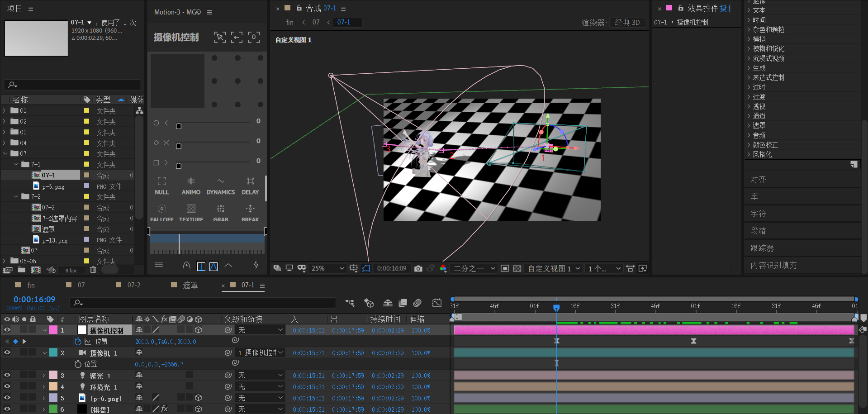Toggle mask and shape path visibility icon
The height and width of the screenshot is (414, 868).
366,268
